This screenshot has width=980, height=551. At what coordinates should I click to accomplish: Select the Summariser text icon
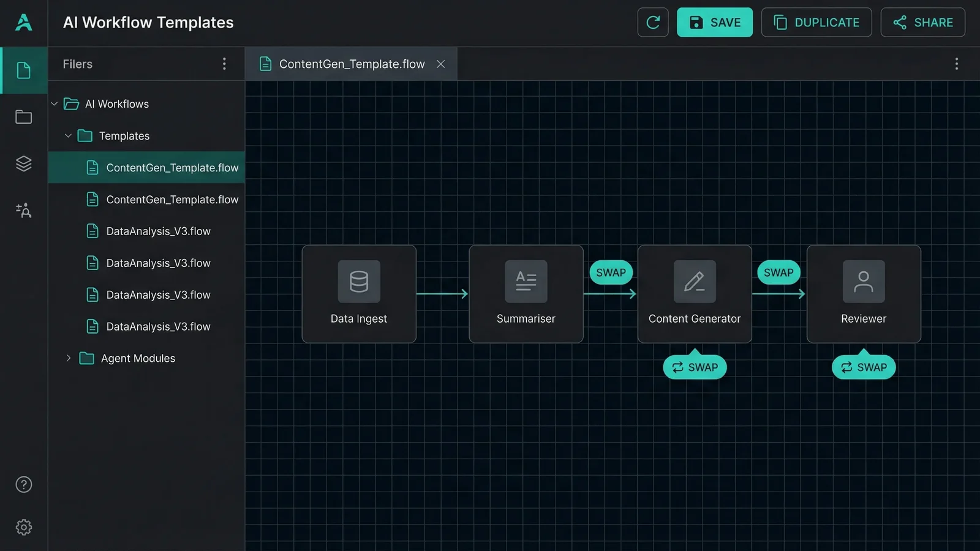[x=526, y=282]
